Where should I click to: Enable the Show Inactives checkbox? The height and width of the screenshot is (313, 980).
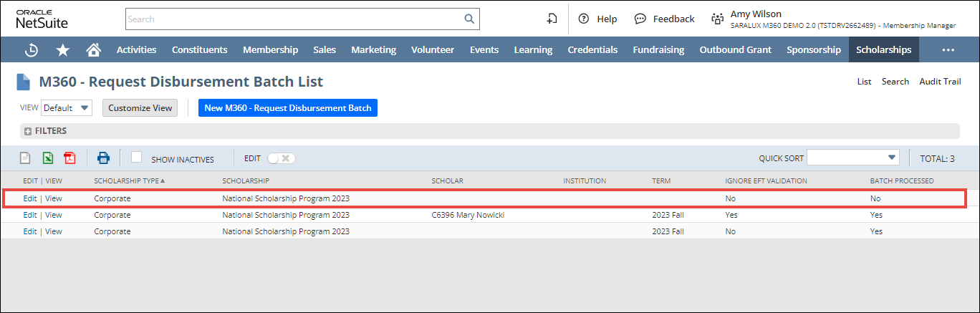click(137, 158)
